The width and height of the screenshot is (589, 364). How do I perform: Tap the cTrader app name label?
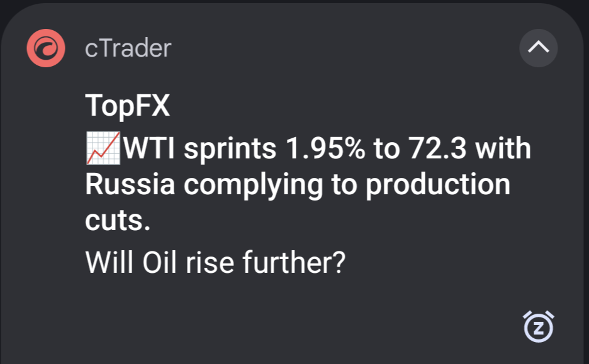point(128,48)
